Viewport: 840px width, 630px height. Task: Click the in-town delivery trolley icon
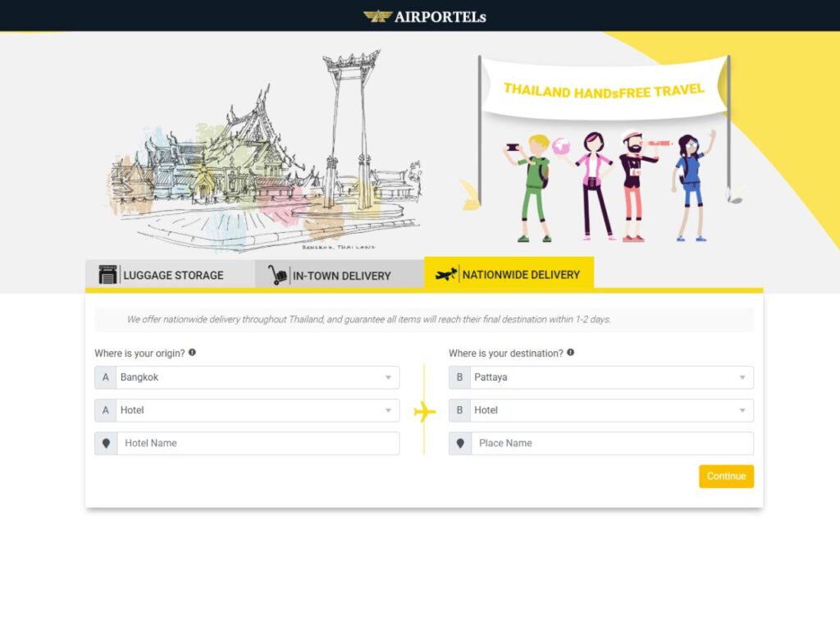click(x=277, y=275)
